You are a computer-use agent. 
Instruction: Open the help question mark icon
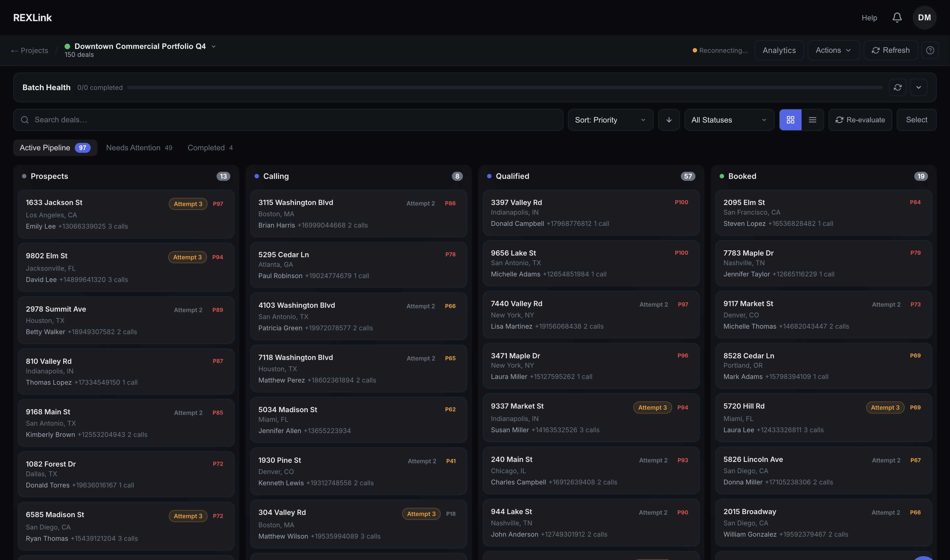point(930,50)
